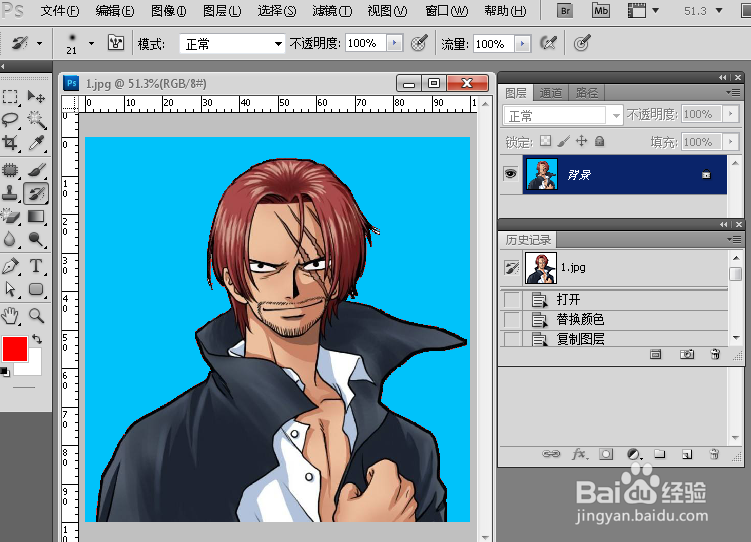Open the 滤镜 menu
The height and width of the screenshot is (542, 751).
(332, 11)
